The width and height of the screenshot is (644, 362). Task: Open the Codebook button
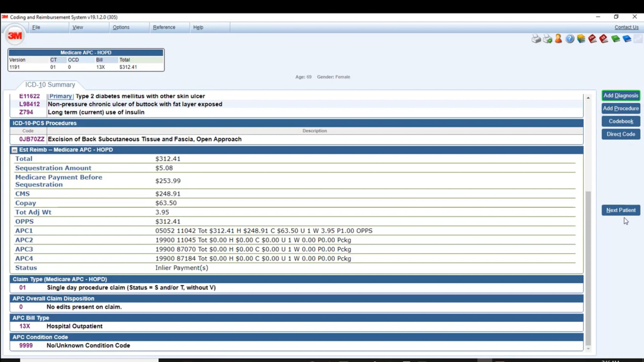point(621,121)
